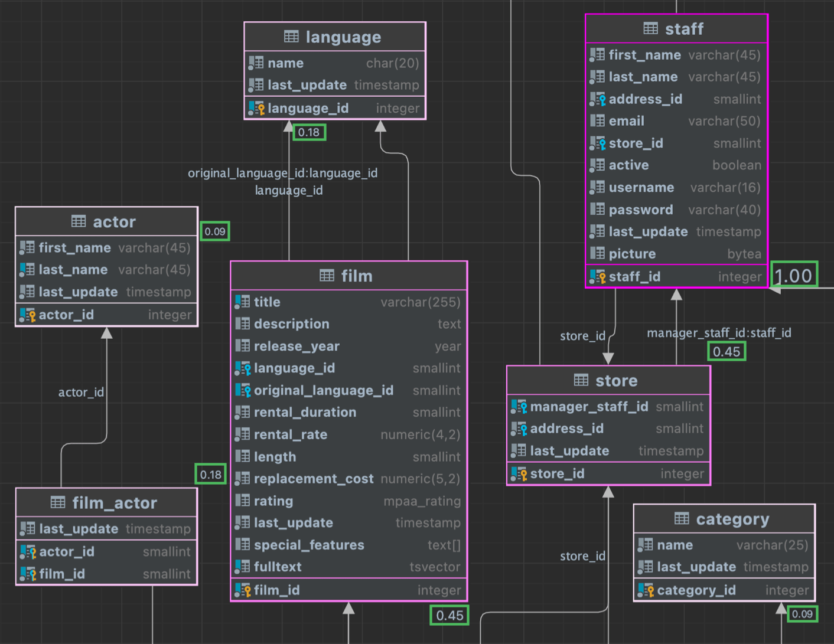Select the 0.45 label below the film table
This screenshot has height=644, width=834.
coord(449,615)
